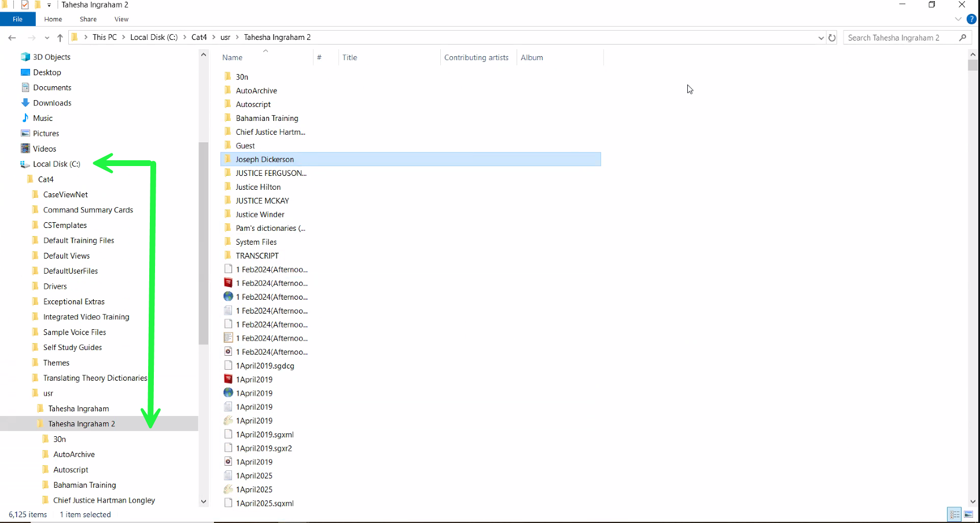Expand the ribbon with the chevron
The height and width of the screenshot is (523, 980).
tap(958, 19)
